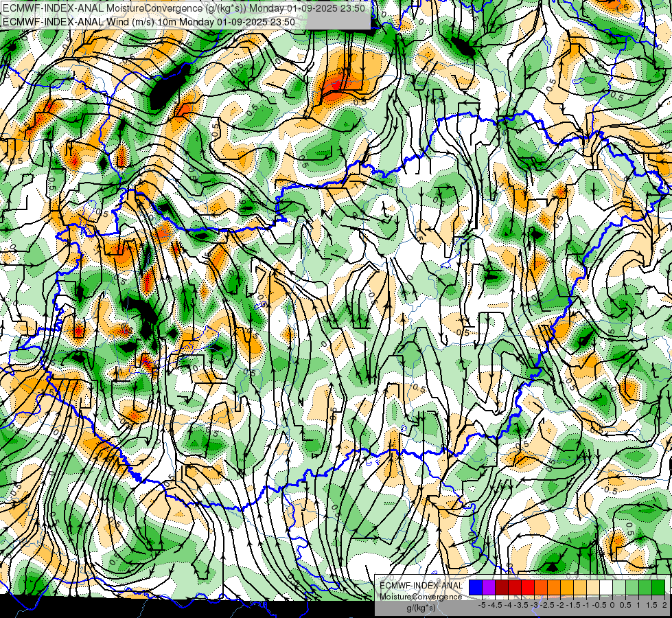Click the legend tick label 2

click(x=664, y=605)
